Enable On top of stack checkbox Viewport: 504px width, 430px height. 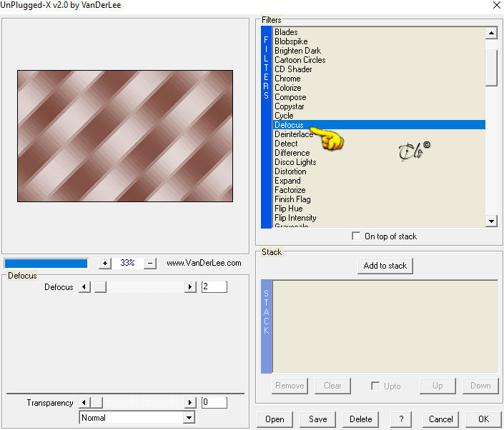[356, 236]
